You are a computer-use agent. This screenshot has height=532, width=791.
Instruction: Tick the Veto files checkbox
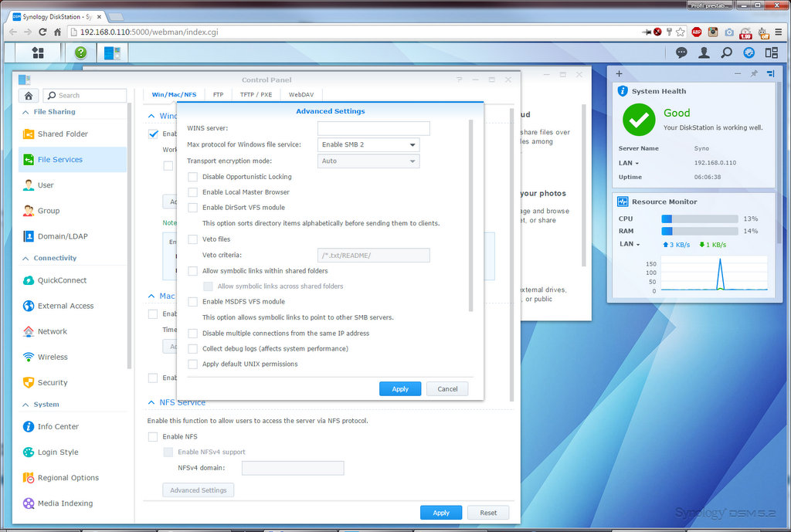[192, 239]
